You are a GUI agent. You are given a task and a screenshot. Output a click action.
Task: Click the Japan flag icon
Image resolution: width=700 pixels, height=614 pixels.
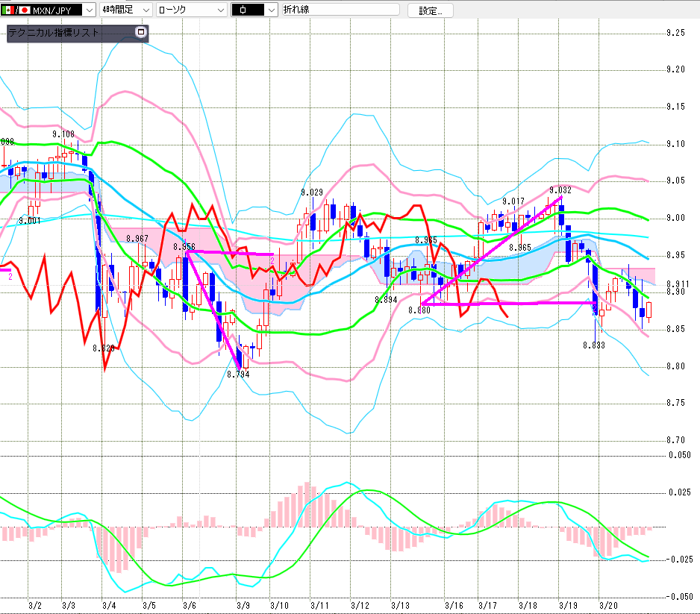pyautogui.click(x=23, y=10)
